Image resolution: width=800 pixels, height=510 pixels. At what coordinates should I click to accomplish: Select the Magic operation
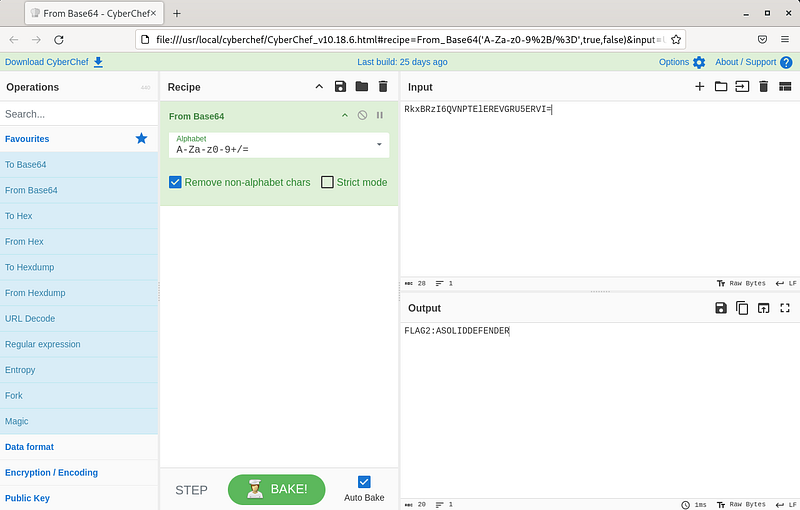coord(79,421)
